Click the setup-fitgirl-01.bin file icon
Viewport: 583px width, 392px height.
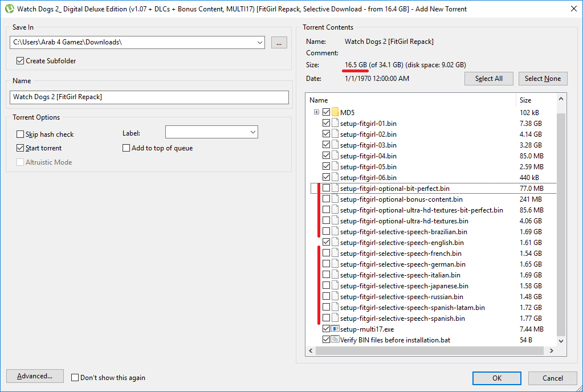tap(335, 123)
